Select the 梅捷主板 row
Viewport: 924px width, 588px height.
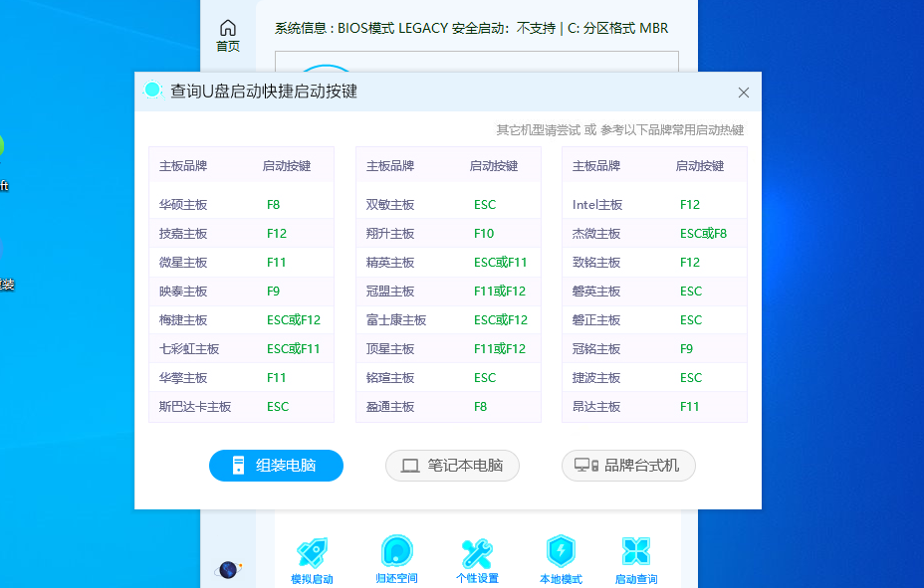(242, 319)
